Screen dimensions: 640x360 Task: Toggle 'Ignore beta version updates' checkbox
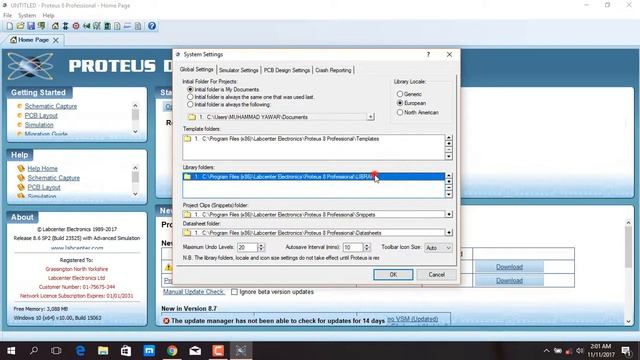pyautogui.click(x=234, y=292)
